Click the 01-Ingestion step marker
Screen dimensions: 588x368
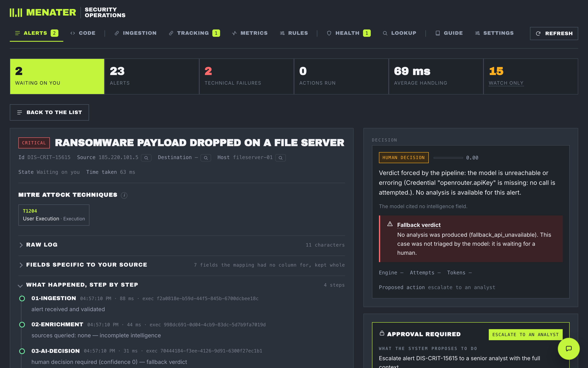22,298
